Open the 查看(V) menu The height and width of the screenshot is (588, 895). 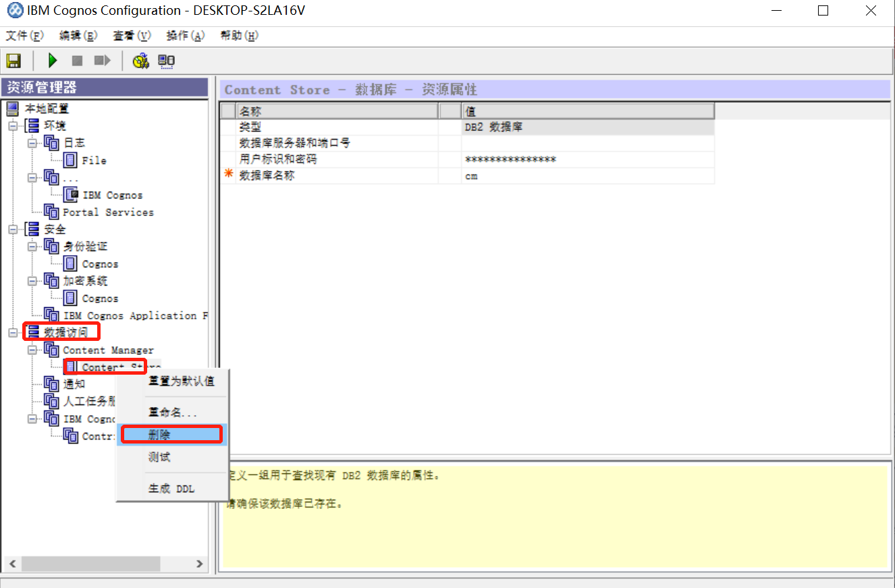132,36
